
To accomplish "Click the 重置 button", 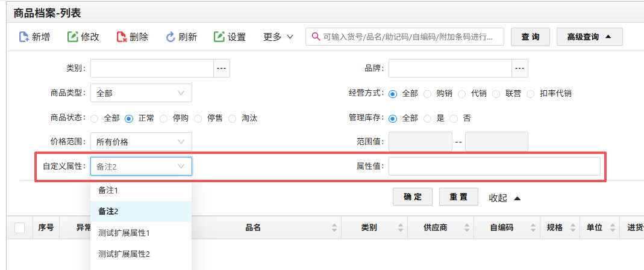I will [458, 197].
